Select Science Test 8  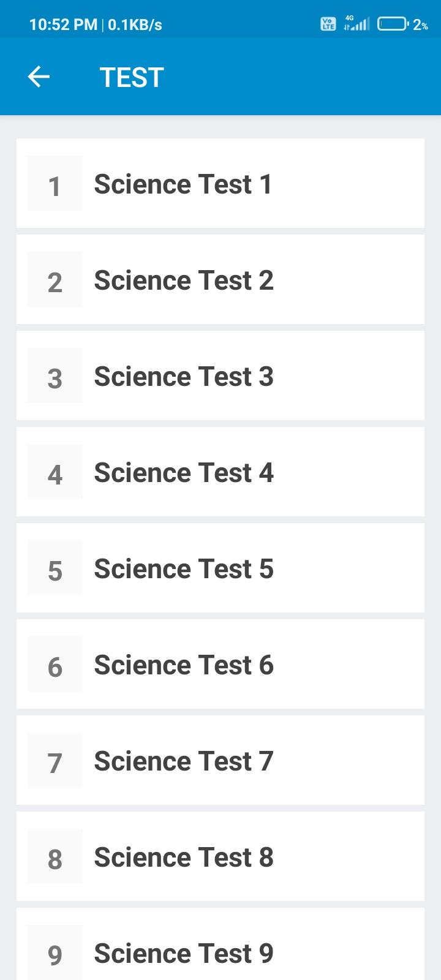click(x=221, y=857)
